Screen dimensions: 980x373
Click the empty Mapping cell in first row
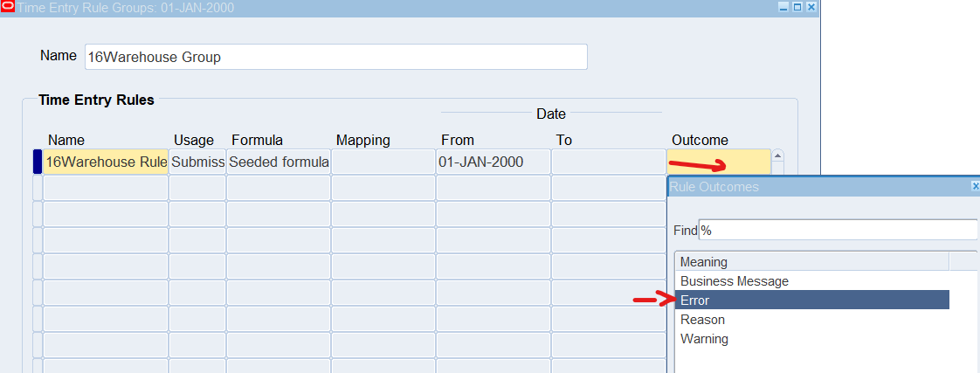point(383,162)
